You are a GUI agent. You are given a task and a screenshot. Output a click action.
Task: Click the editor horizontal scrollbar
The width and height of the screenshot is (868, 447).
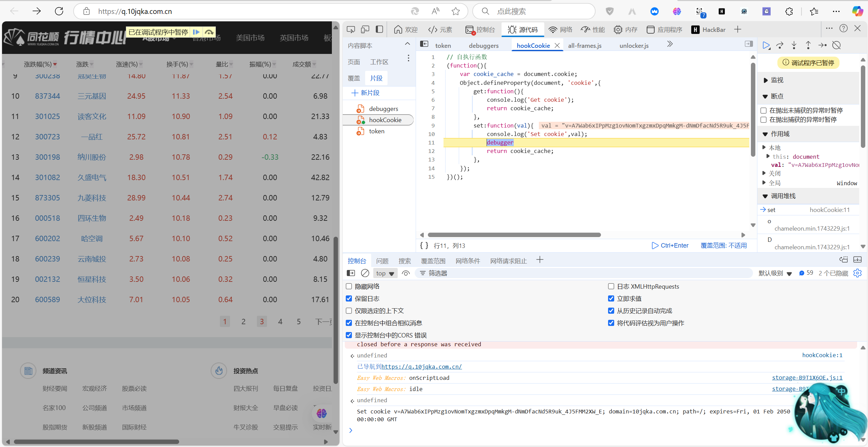[x=514, y=235]
